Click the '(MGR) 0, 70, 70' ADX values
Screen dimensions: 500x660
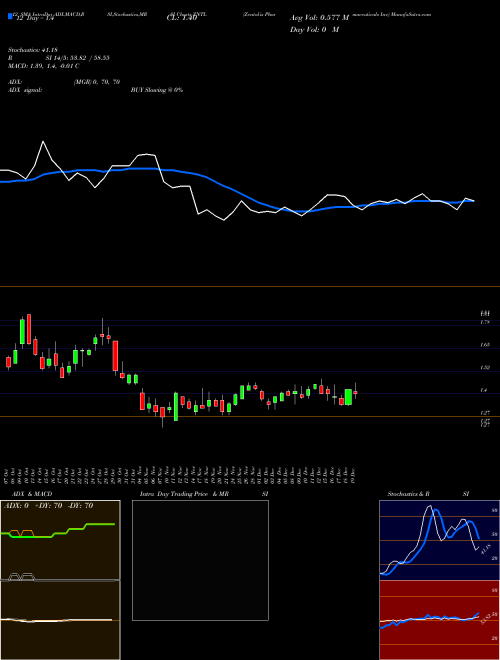point(97,82)
